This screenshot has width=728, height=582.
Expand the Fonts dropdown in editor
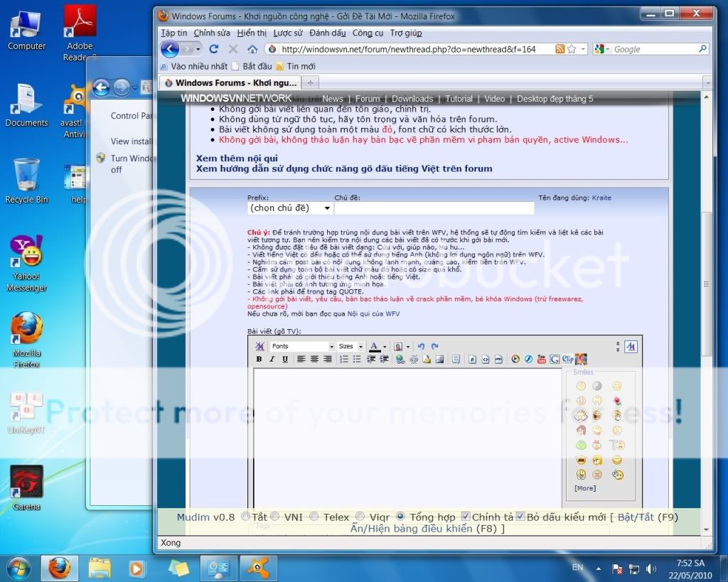[302, 346]
